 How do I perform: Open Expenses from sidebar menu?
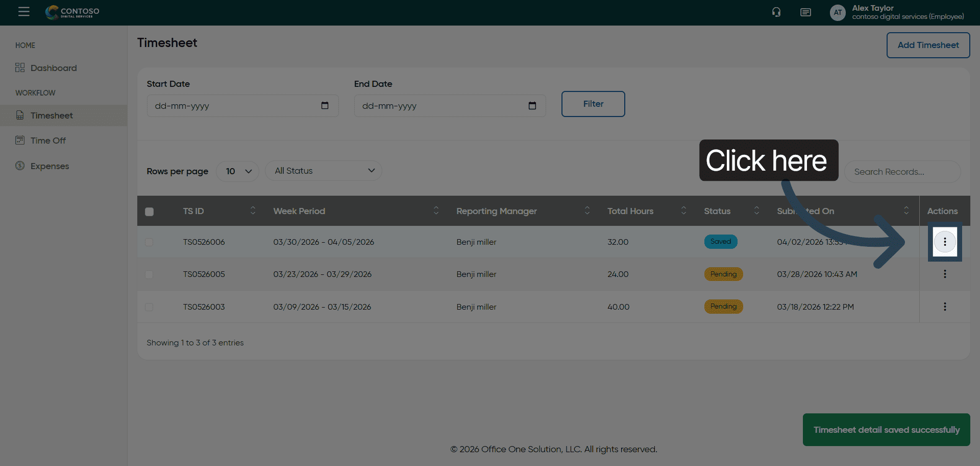point(50,166)
